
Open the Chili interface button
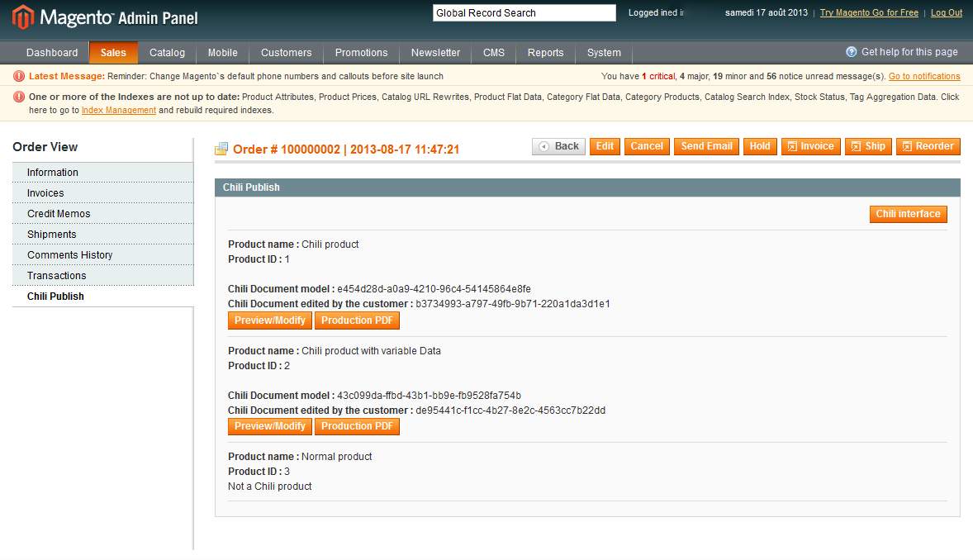(908, 214)
